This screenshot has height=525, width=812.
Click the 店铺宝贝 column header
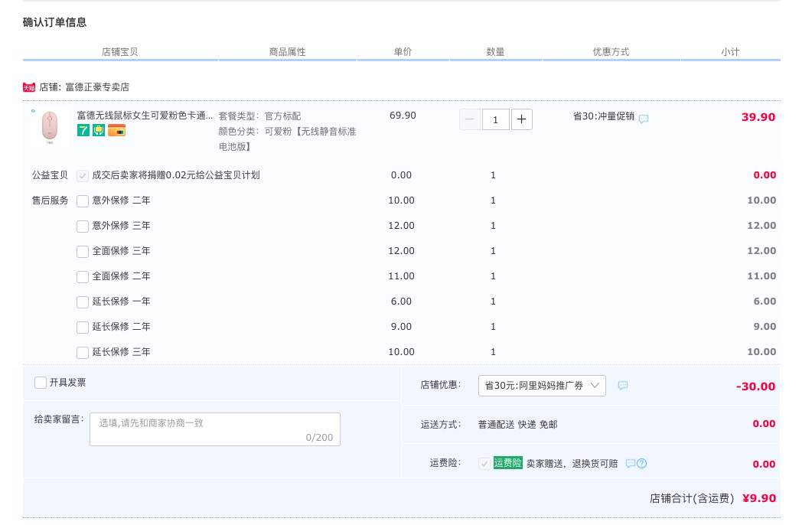point(119,52)
